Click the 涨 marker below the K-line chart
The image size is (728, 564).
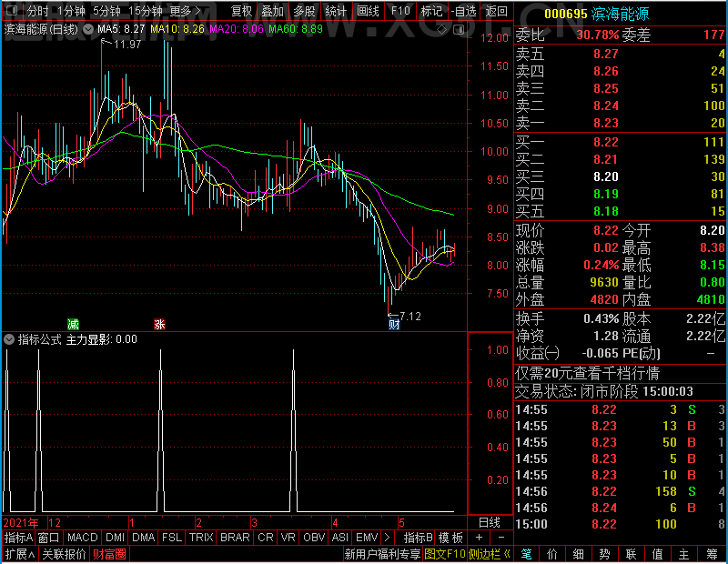pos(159,324)
